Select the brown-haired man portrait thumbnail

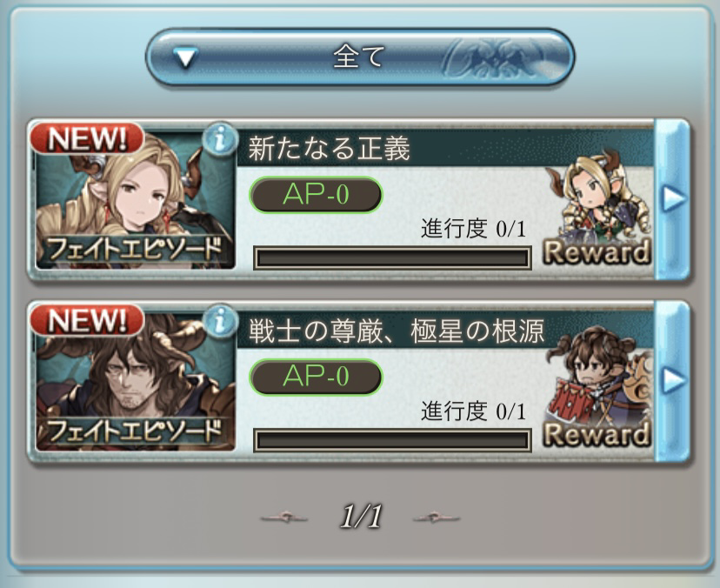click(136, 382)
